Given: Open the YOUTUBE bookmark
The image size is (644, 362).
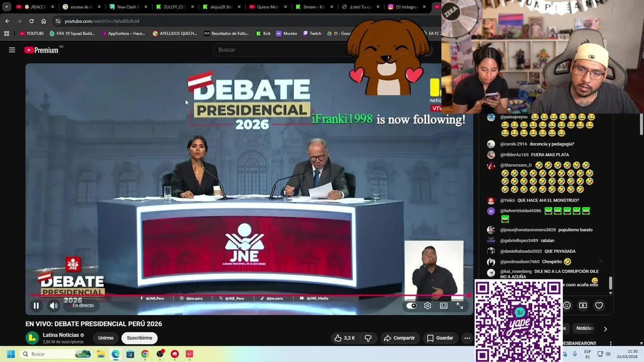Looking at the screenshot, I should [32, 34].
